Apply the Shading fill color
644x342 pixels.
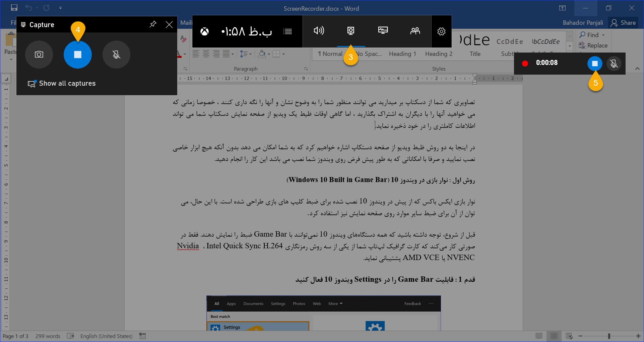click(x=262, y=54)
